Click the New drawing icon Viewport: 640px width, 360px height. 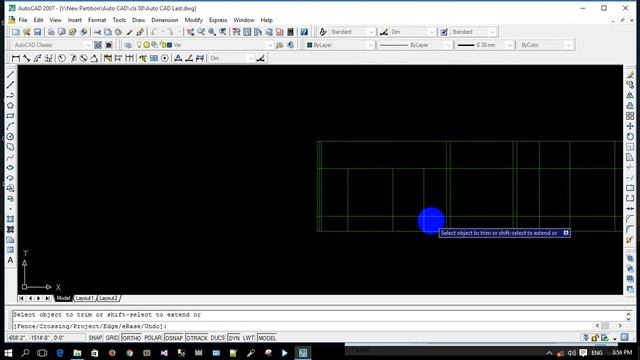pyautogui.click(x=16, y=32)
